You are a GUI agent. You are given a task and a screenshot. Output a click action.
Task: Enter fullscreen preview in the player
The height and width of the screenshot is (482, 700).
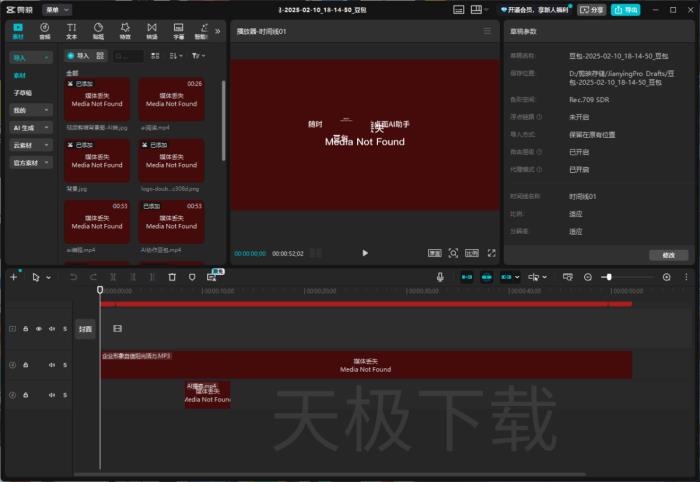490,253
